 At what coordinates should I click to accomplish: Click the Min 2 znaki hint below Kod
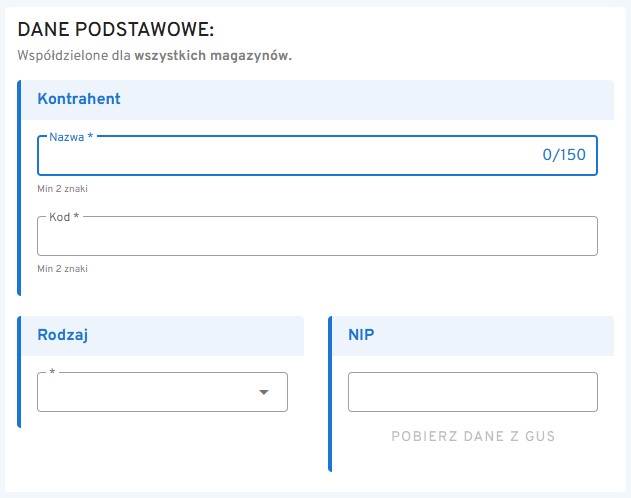point(69,268)
